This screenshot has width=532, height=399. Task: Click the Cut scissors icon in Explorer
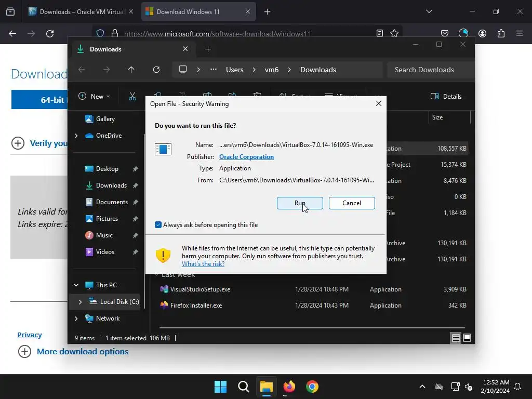tap(132, 96)
